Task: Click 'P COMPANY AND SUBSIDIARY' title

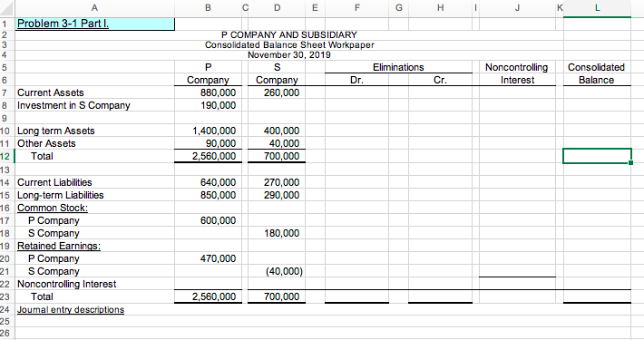Action: tap(289, 34)
